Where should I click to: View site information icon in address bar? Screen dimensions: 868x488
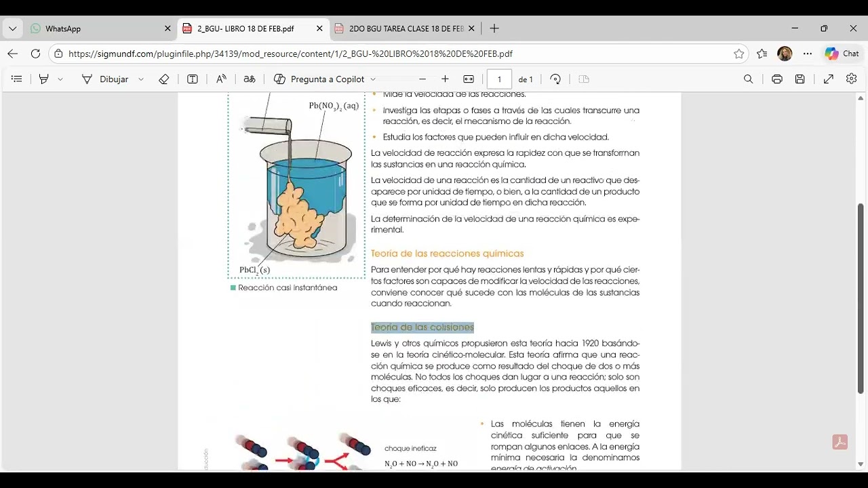click(60, 54)
